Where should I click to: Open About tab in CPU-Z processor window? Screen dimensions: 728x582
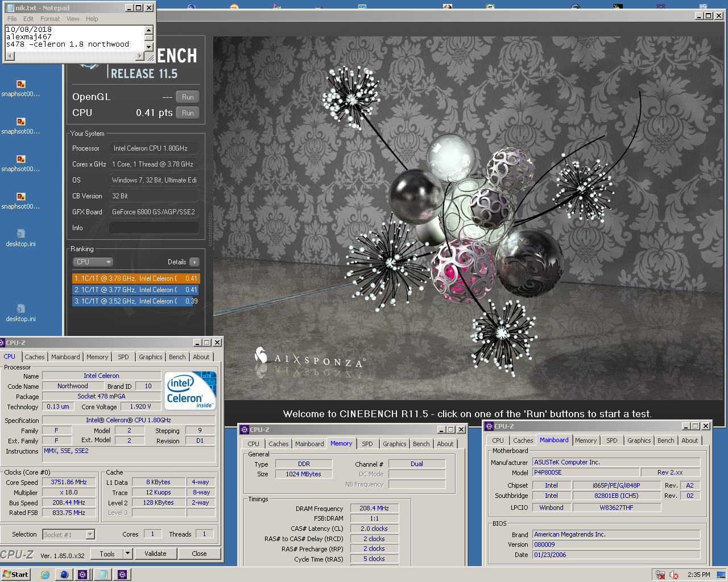tap(201, 357)
